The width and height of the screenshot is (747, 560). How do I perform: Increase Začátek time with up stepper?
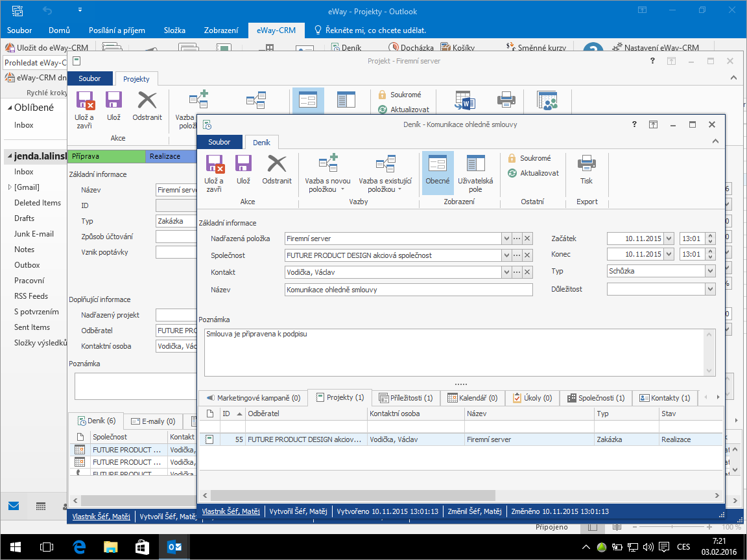click(710, 236)
